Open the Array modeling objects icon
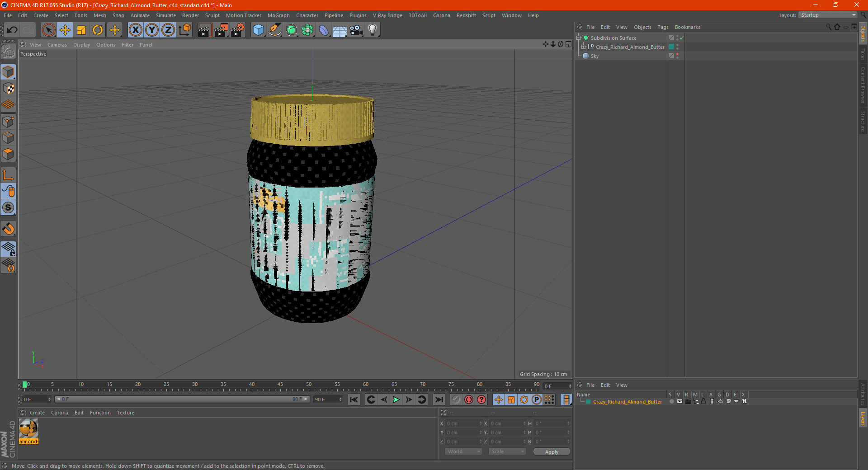This screenshot has height=470, width=868. [x=307, y=30]
